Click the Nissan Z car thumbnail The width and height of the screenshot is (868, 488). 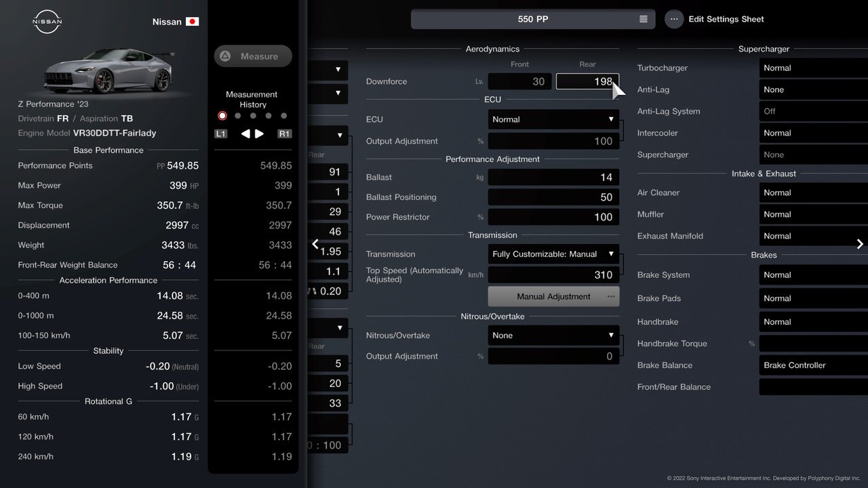(x=109, y=71)
